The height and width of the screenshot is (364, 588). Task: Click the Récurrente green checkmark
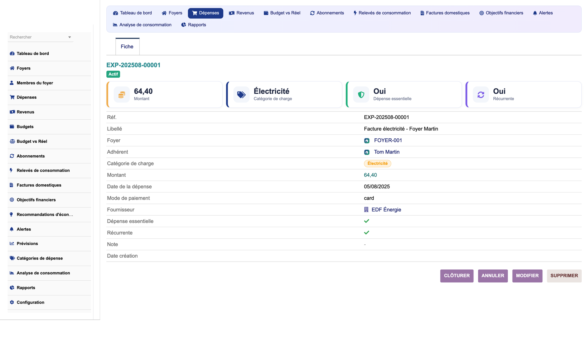(367, 233)
